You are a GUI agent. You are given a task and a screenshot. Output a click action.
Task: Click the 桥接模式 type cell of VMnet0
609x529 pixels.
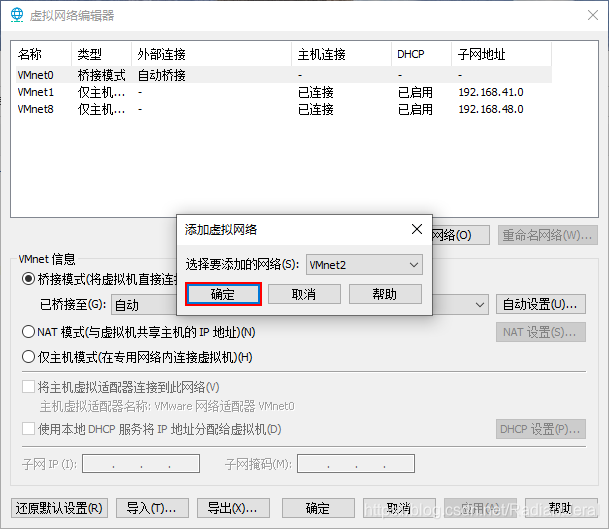tap(101, 75)
